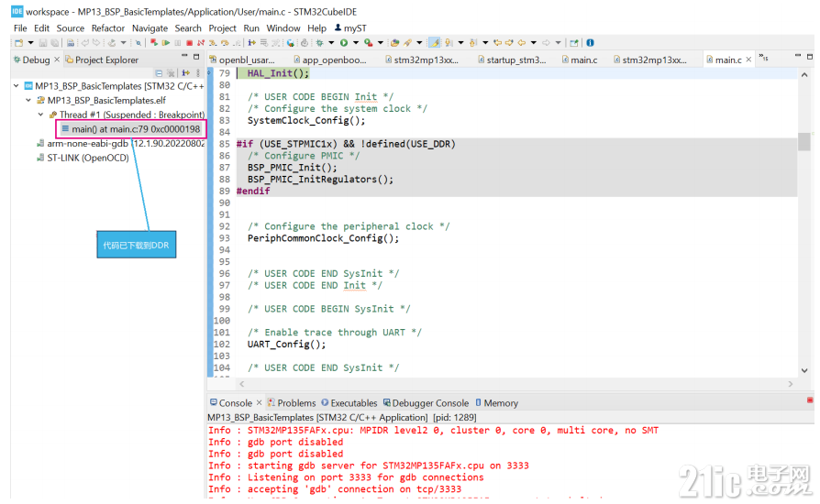This screenshot has width=820, height=504.
Task: Open the Run configurations dropdown arrow
Action: [x=356, y=43]
